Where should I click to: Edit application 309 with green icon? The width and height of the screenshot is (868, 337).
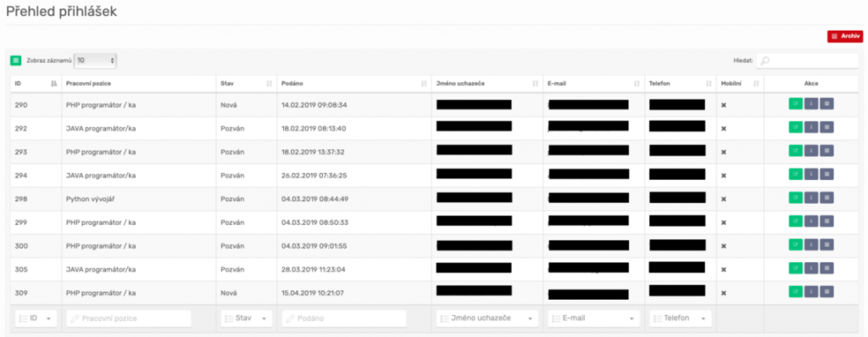coord(795,291)
